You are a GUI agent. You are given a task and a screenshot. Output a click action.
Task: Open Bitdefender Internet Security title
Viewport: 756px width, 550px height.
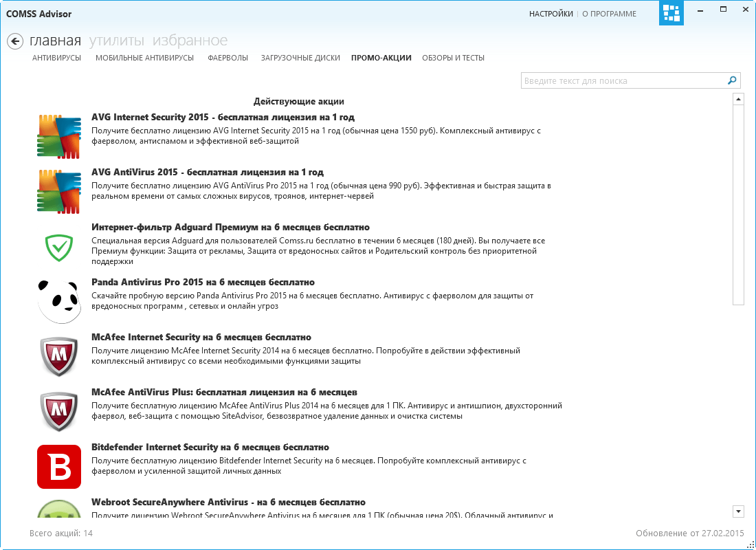[210, 448]
